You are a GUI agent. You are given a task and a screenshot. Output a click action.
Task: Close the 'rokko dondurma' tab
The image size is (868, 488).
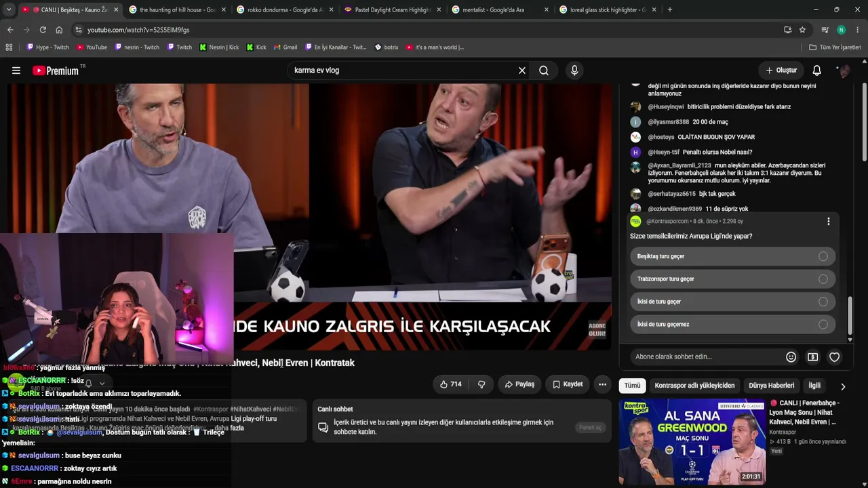[x=332, y=9]
